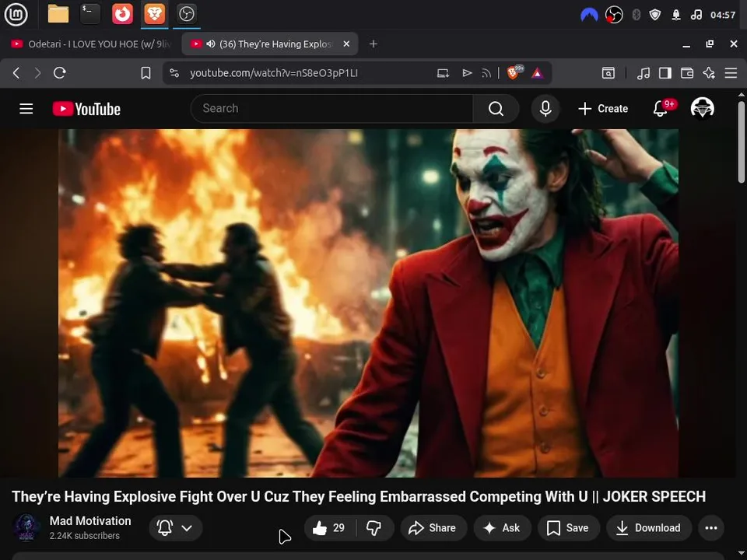
Task: Open Brave Shields lion icon
Action: [514, 72]
